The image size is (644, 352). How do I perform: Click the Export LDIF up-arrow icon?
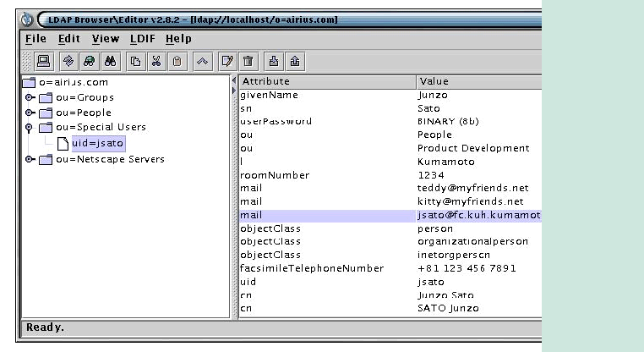pyautogui.click(x=295, y=62)
